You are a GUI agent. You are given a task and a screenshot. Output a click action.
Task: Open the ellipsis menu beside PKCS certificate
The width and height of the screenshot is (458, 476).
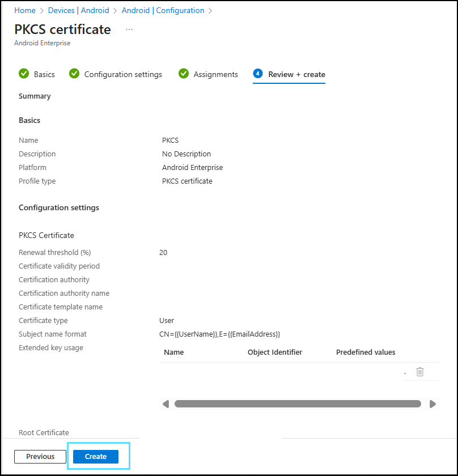[129, 29]
